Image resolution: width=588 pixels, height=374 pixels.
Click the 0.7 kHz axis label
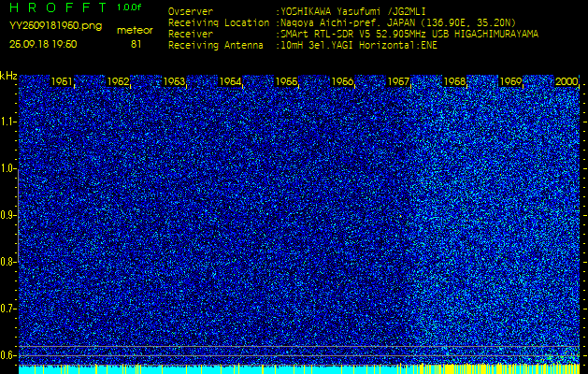(x=7, y=309)
